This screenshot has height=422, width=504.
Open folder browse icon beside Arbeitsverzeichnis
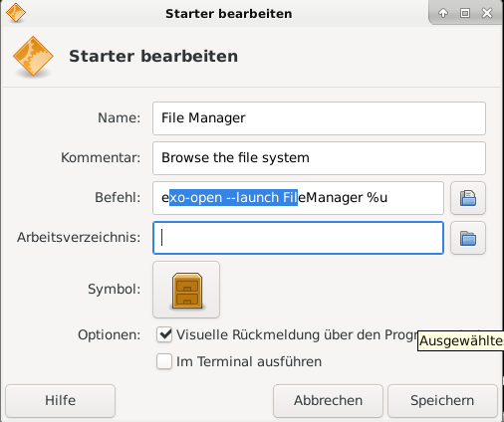468,238
